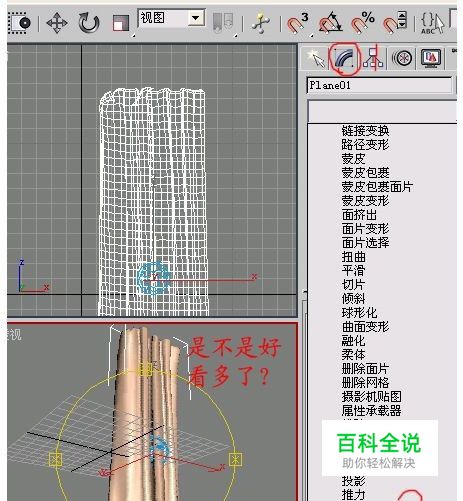The width and height of the screenshot is (463, 501).
Task: Select the 融化 modifier entry
Action: pos(353,340)
